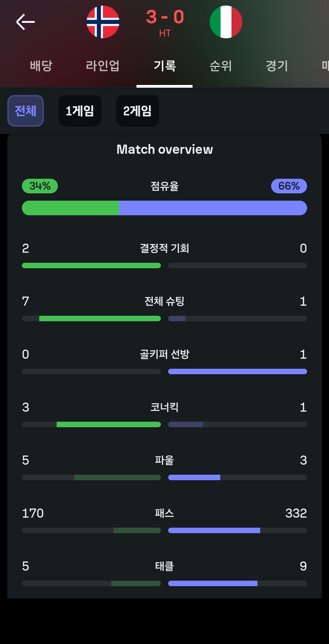Image resolution: width=329 pixels, height=644 pixels.
Task: Tap the 패스 stat label
Action: click(164, 513)
